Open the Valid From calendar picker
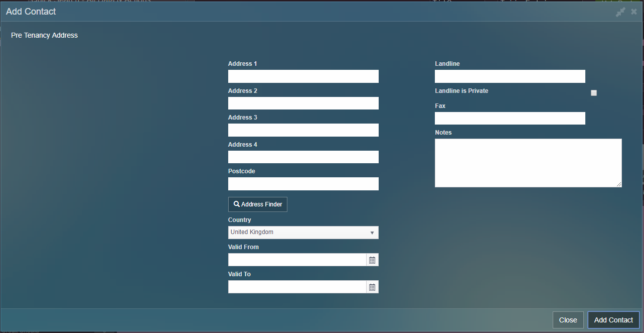Screen dimensions: 644x333 [372, 260]
